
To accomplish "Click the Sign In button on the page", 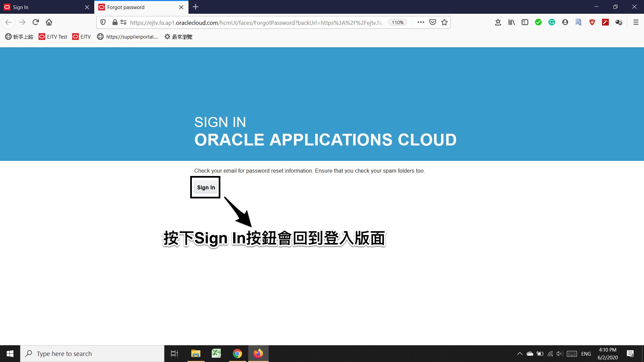I will [206, 187].
